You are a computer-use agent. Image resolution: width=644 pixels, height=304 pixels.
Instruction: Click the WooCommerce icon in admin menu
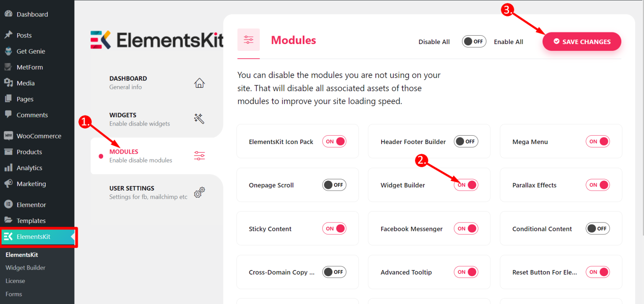(x=8, y=136)
